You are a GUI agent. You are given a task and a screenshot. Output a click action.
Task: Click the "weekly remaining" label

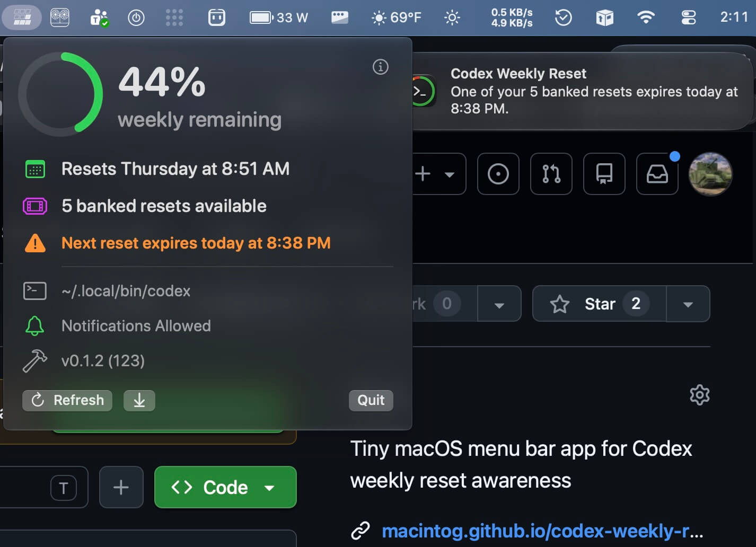pyautogui.click(x=199, y=120)
